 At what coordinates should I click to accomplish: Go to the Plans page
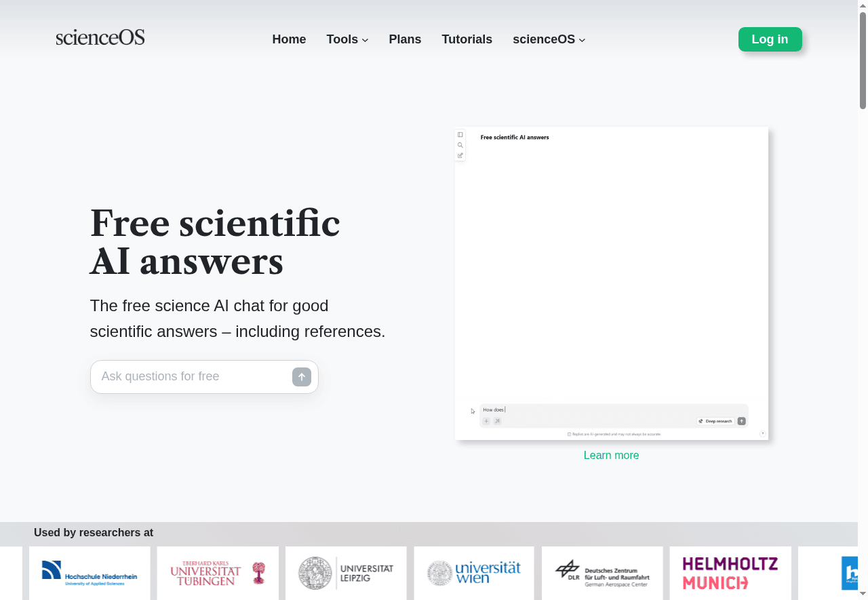tap(405, 39)
